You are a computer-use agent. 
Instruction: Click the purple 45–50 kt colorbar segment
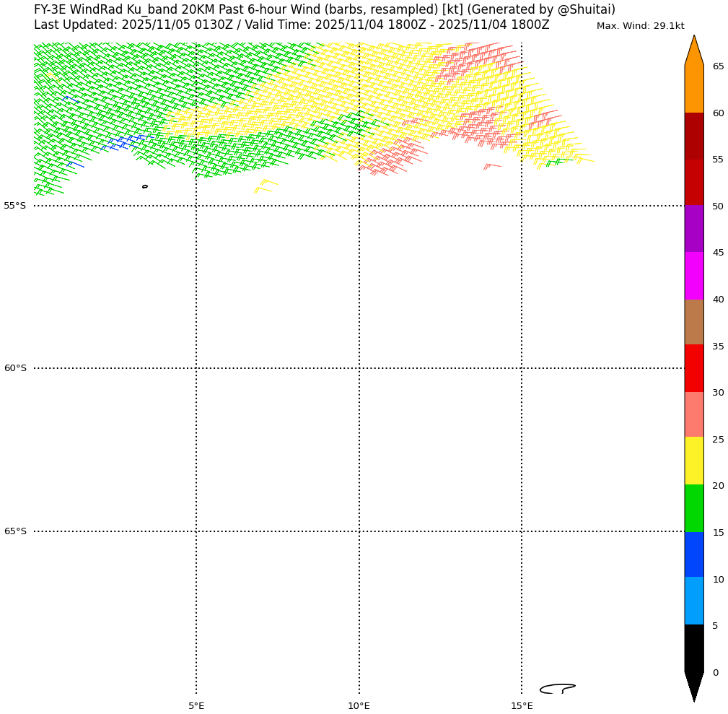point(693,229)
